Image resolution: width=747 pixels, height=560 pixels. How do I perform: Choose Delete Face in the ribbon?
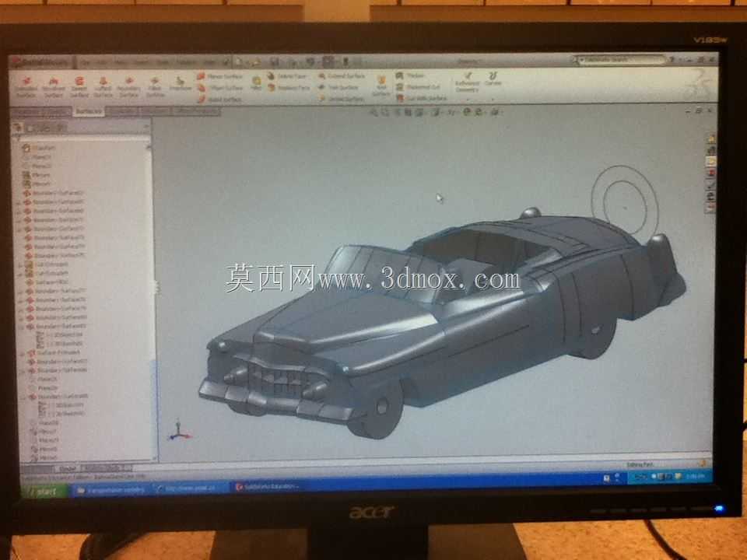287,76
